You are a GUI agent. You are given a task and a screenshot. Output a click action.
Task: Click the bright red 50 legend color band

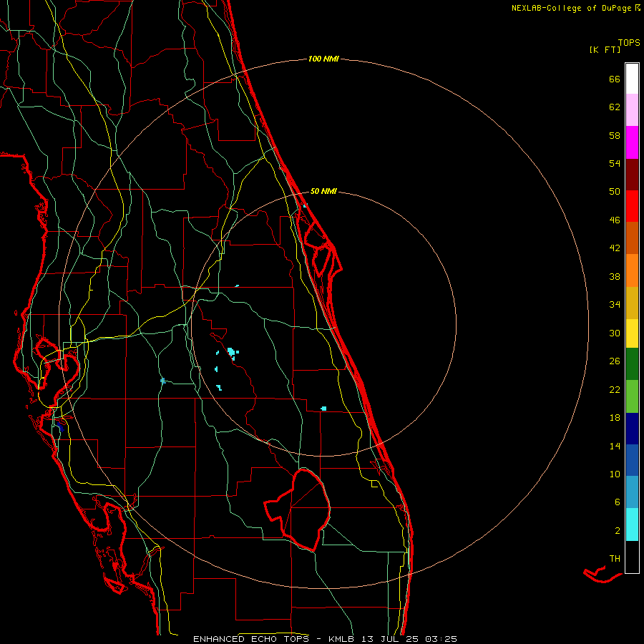[632, 206]
